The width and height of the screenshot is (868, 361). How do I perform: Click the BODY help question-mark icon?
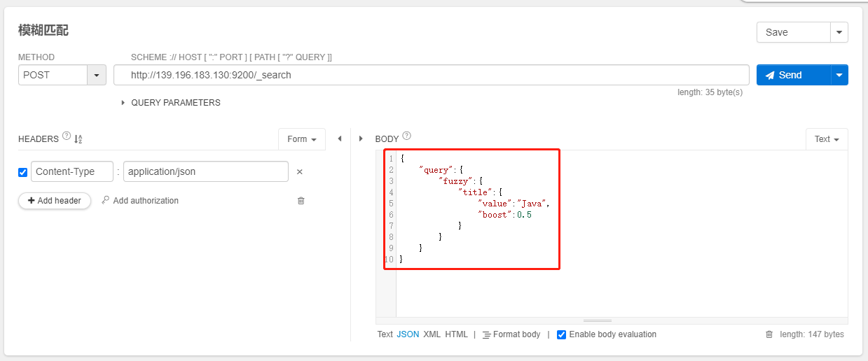pyautogui.click(x=406, y=136)
